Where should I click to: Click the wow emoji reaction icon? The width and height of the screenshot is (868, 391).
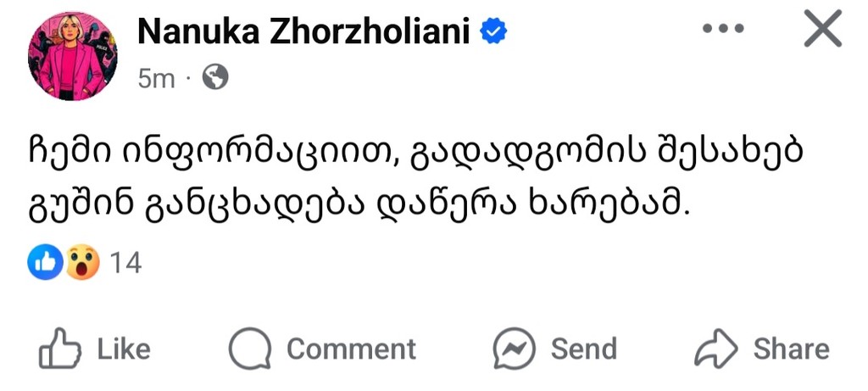click(82, 263)
